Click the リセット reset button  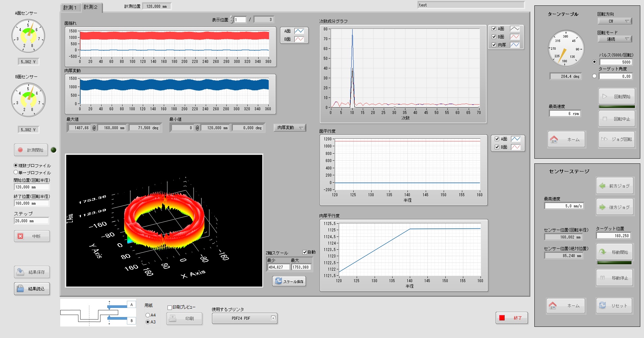[615, 306]
